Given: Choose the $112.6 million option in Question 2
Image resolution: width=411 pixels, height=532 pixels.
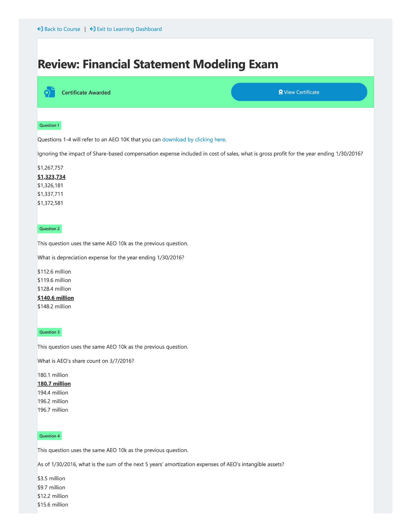Looking at the screenshot, I should 54,271.
